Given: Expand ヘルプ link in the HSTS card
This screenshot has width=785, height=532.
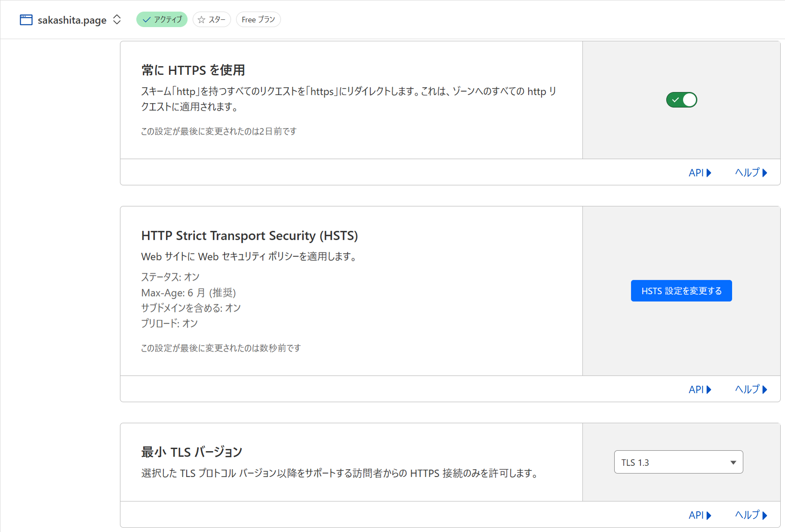Looking at the screenshot, I should 751,389.
